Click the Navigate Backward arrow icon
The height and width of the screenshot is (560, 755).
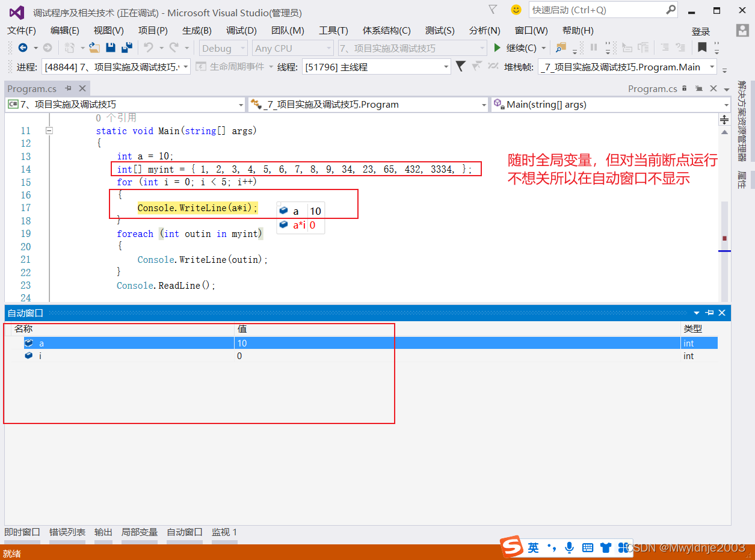click(x=23, y=48)
